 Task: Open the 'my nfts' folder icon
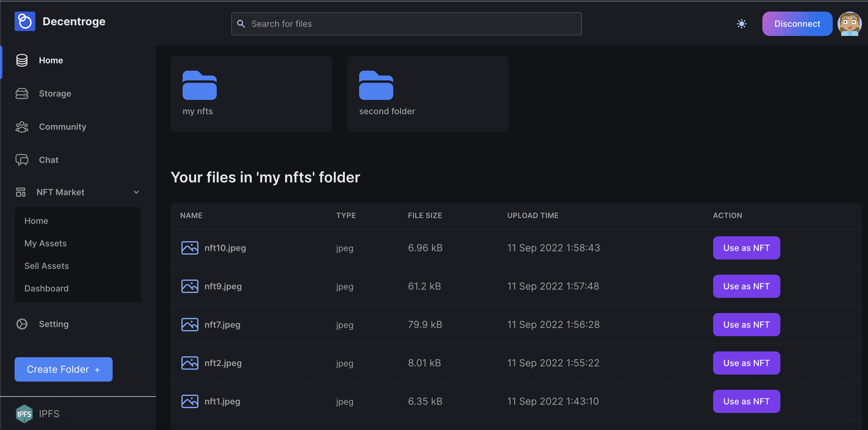coord(199,85)
